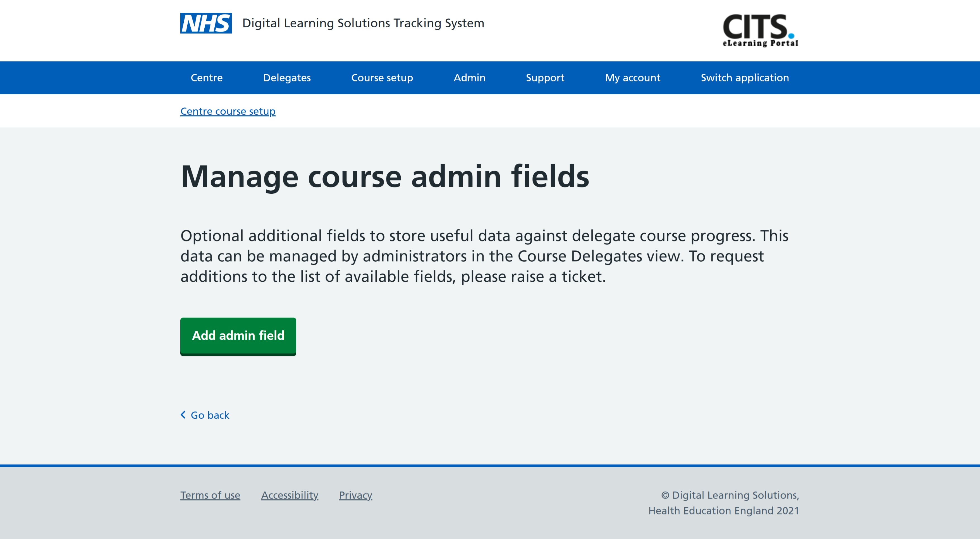Open the Privacy footer link
The height and width of the screenshot is (539, 980).
click(x=355, y=495)
